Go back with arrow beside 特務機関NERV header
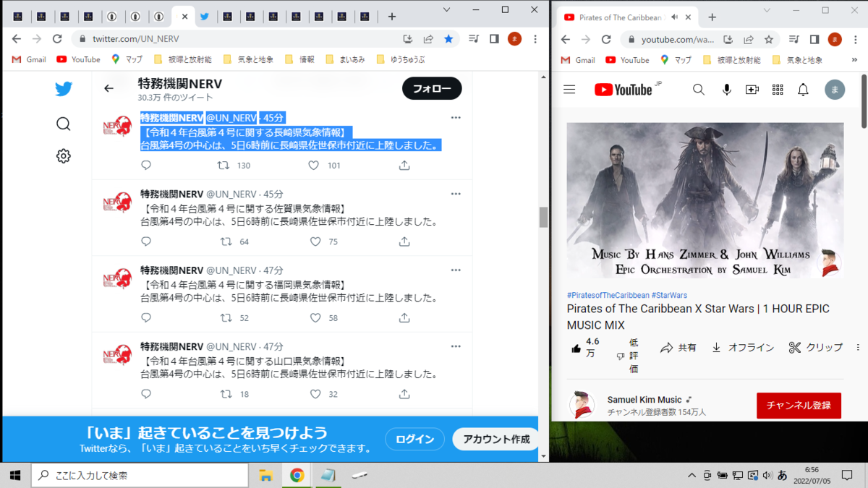 click(x=109, y=88)
